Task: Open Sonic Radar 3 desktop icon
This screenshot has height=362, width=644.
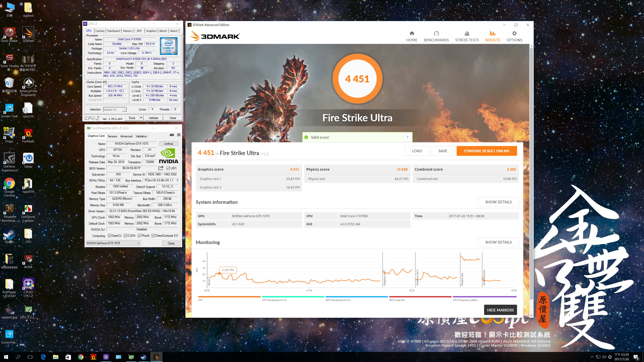Action: coord(9,36)
